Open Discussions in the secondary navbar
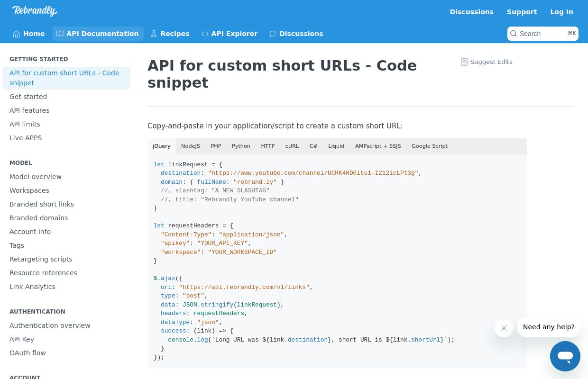 point(296,34)
